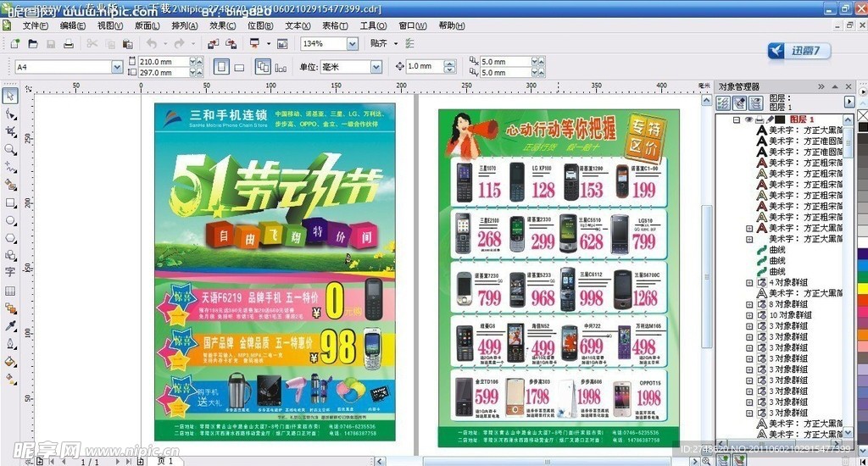Select the Shape tool in toolbox

(x=10, y=114)
